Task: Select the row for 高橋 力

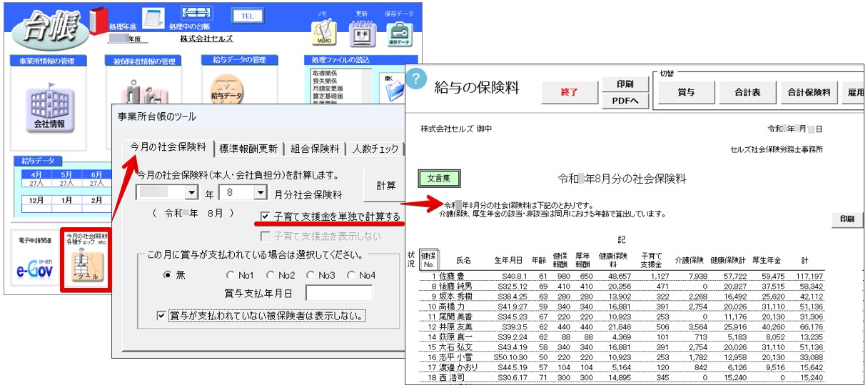Action: [621, 306]
